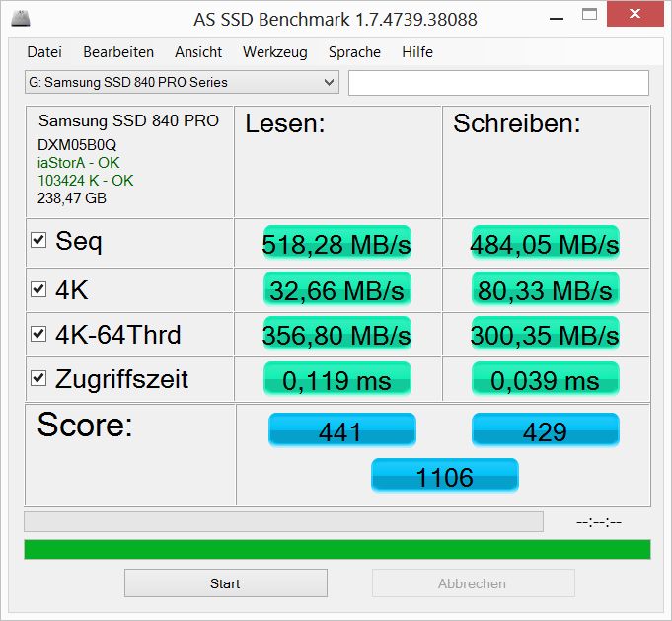Click the green overall progress bar
Screen dimensions: 672x621
point(337,549)
